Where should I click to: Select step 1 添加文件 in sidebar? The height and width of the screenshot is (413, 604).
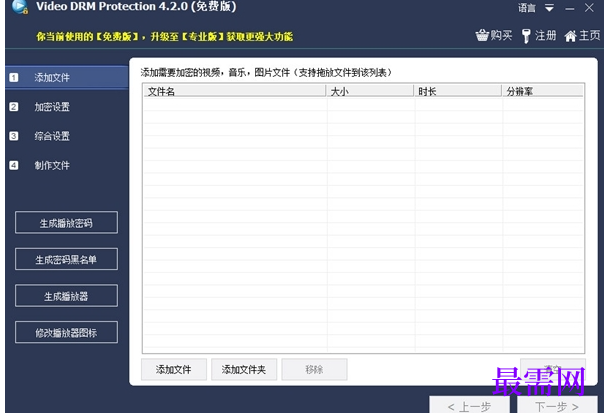pos(67,77)
